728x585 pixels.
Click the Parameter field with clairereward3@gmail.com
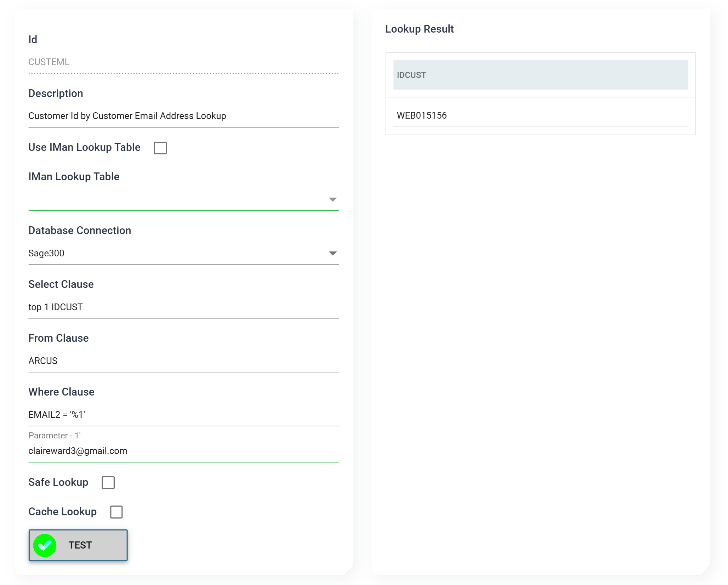[x=183, y=451]
